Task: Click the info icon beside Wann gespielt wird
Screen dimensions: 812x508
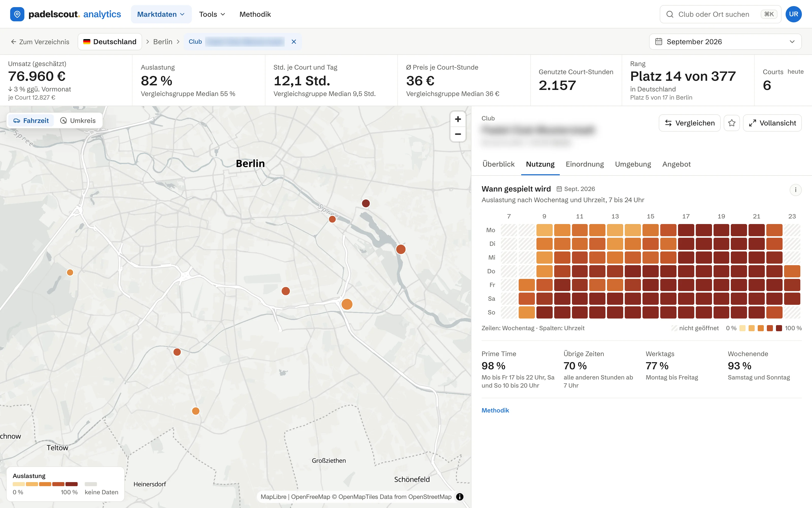Action: (796, 190)
